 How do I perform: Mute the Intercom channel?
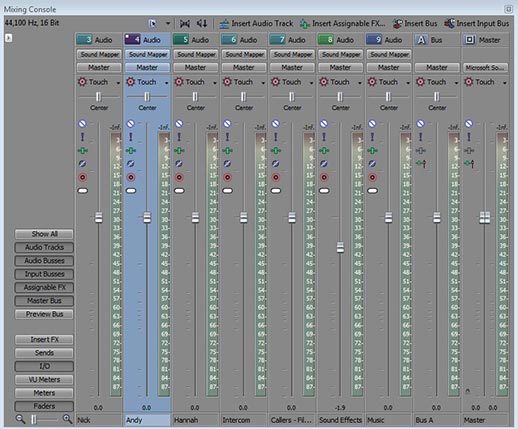[227, 124]
